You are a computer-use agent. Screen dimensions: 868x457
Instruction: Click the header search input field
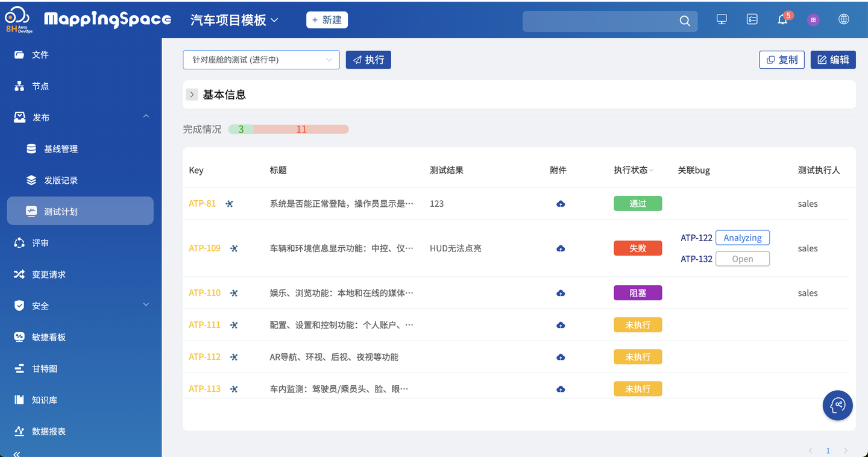(600, 20)
